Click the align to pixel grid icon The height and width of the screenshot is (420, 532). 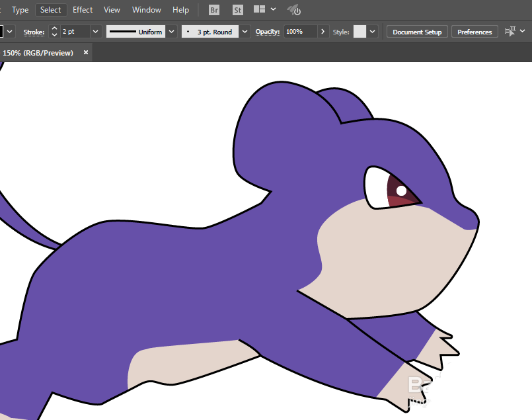(510, 31)
